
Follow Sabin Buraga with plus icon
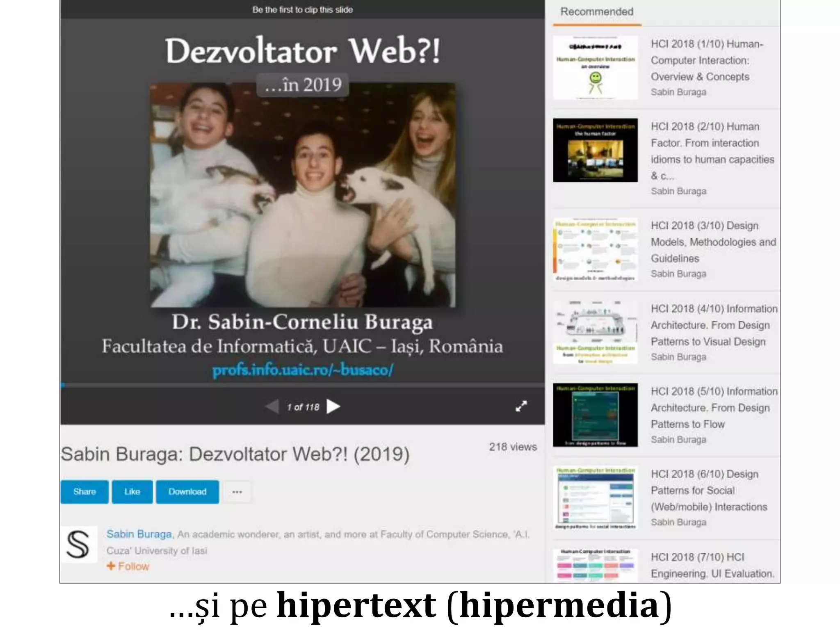pos(128,566)
